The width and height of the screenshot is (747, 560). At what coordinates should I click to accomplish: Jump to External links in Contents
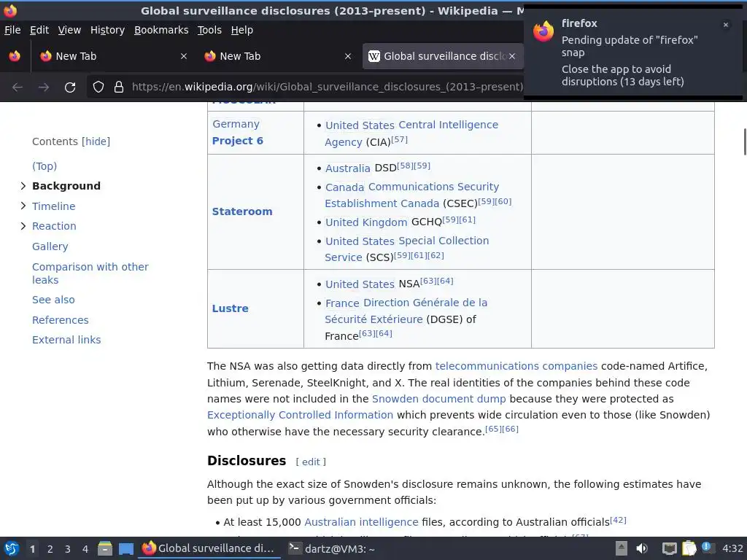[x=66, y=340]
